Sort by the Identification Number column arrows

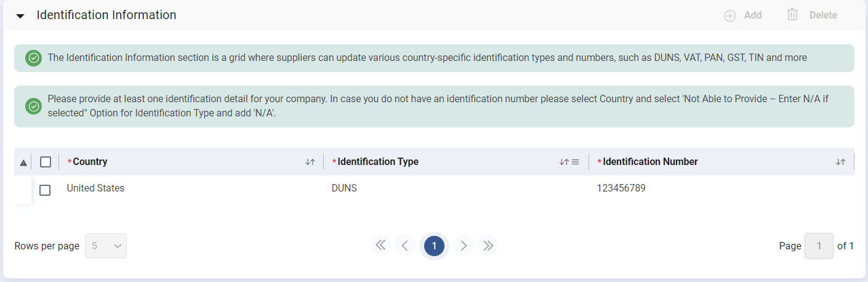click(840, 162)
